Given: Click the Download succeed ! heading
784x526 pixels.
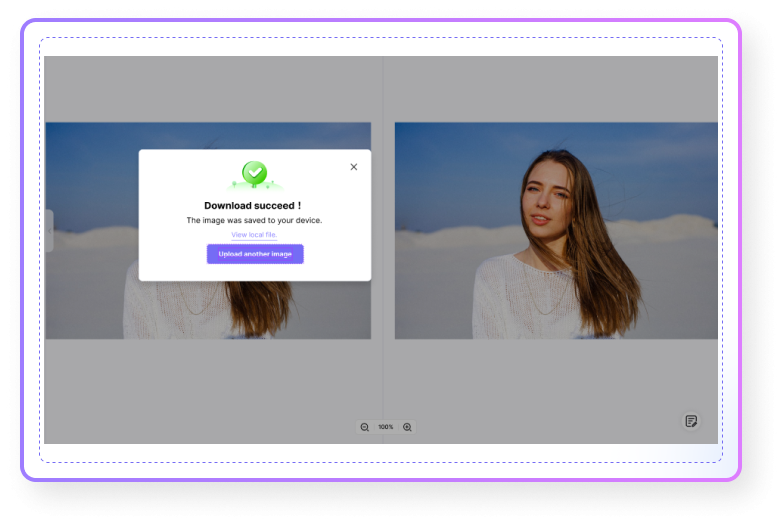Looking at the screenshot, I should pyautogui.click(x=253, y=205).
